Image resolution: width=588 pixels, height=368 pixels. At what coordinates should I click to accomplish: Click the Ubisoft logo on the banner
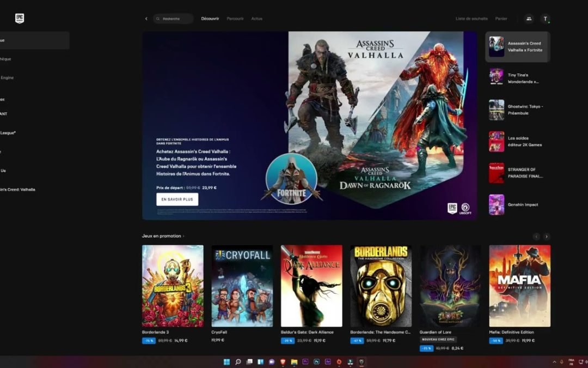[x=465, y=208]
